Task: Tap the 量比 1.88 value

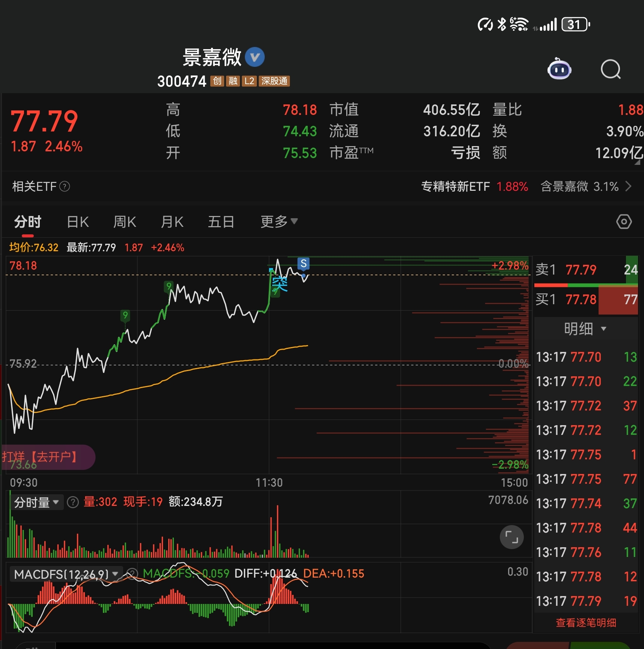Action: (x=630, y=110)
